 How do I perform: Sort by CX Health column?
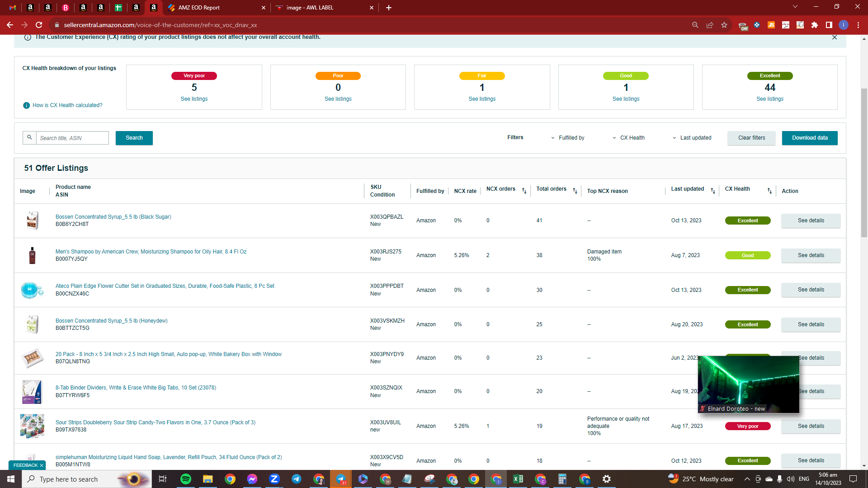(769, 191)
